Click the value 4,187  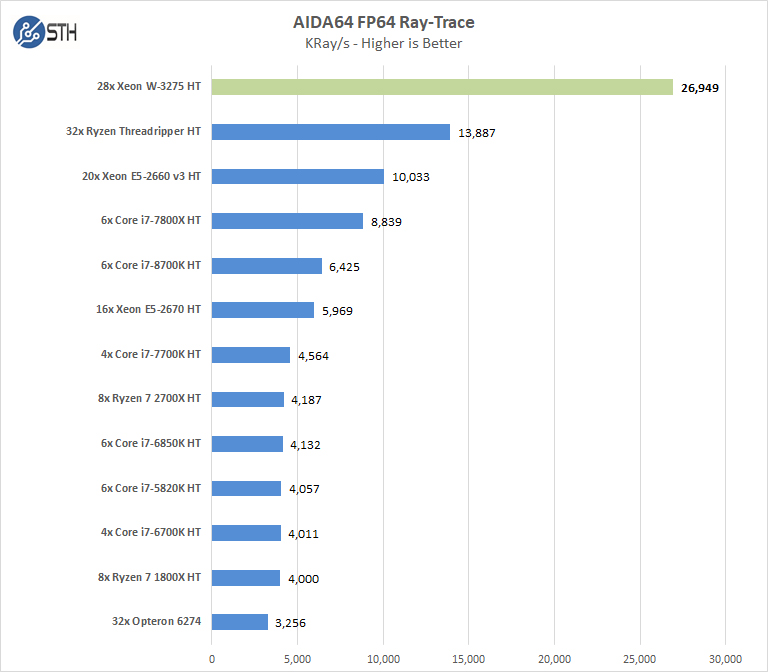[x=307, y=401]
